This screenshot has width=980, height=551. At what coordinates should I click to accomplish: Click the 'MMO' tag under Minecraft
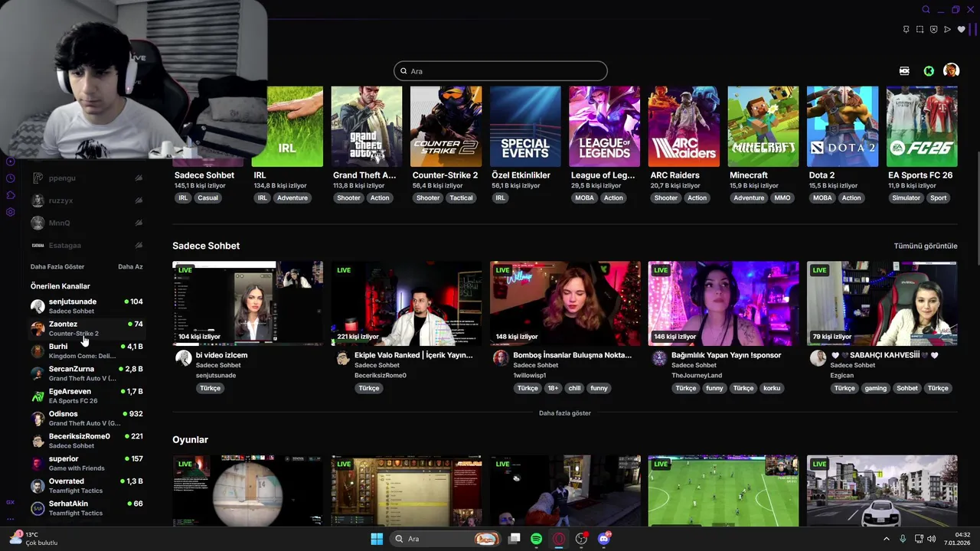[x=782, y=197]
